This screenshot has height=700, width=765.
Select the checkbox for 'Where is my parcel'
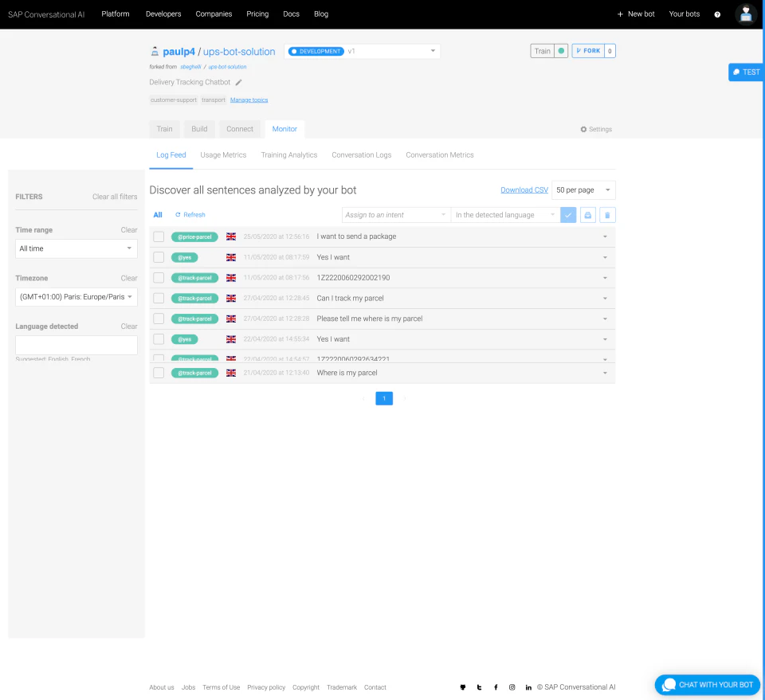tap(159, 373)
